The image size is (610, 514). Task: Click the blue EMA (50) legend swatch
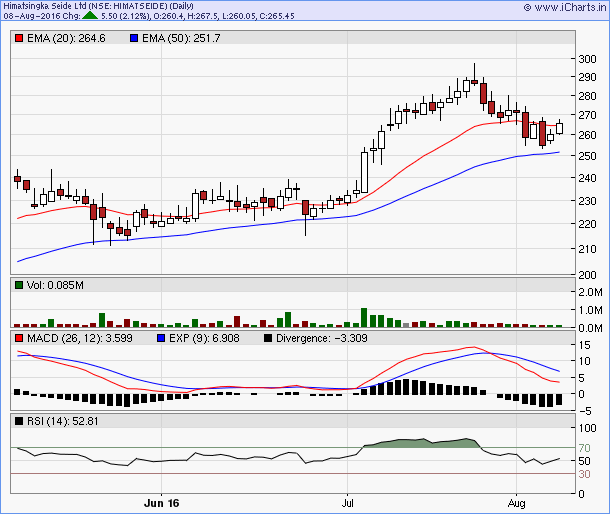[x=134, y=38]
